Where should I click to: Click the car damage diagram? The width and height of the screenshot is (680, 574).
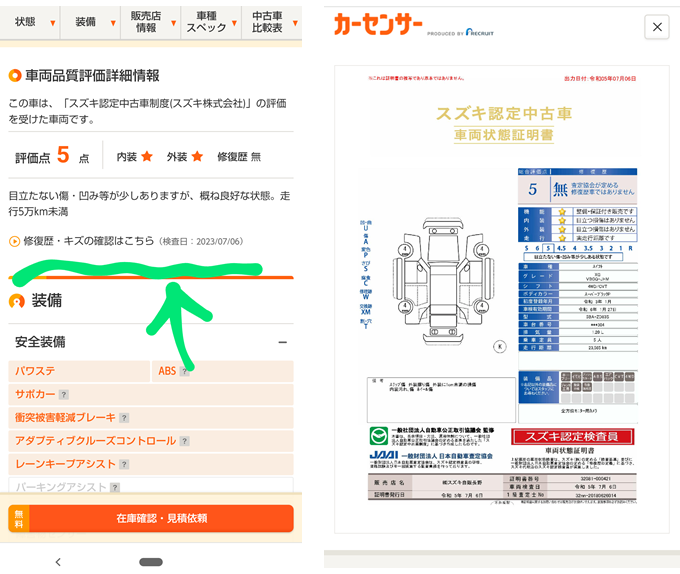click(x=444, y=282)
